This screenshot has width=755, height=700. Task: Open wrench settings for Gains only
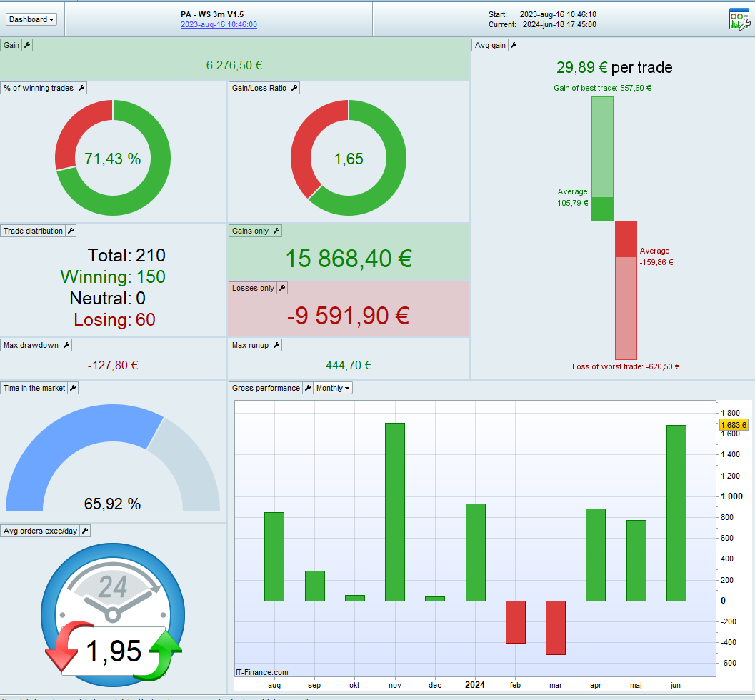point(276,231)
